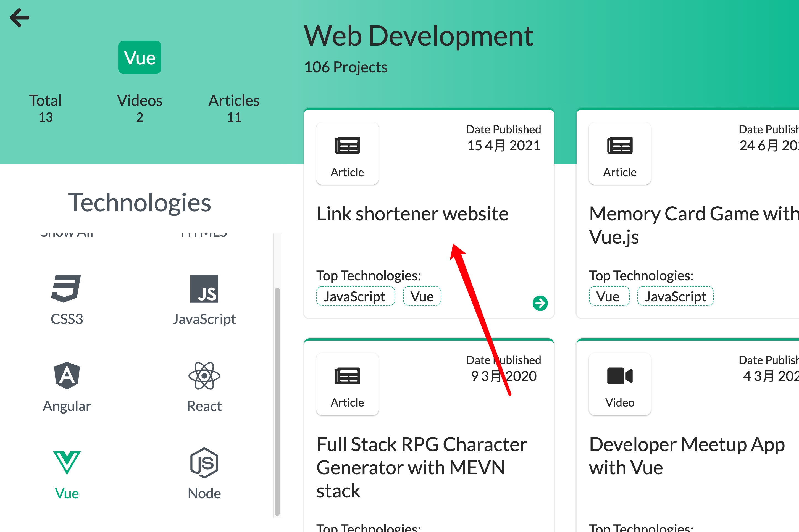The height and width of the screenshot is (532, 799).
Task: Open Link shortener project via green arrow
Action: pos(540,303)
